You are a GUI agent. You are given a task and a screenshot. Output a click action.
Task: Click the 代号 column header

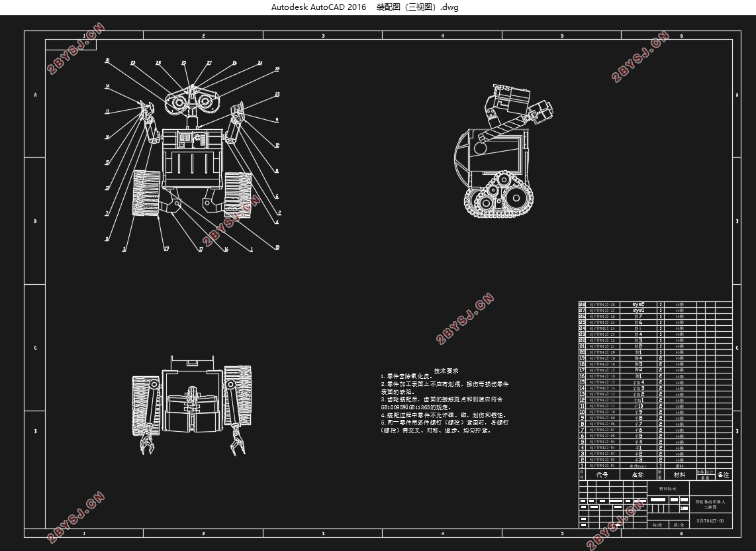(x=602, y=475)
